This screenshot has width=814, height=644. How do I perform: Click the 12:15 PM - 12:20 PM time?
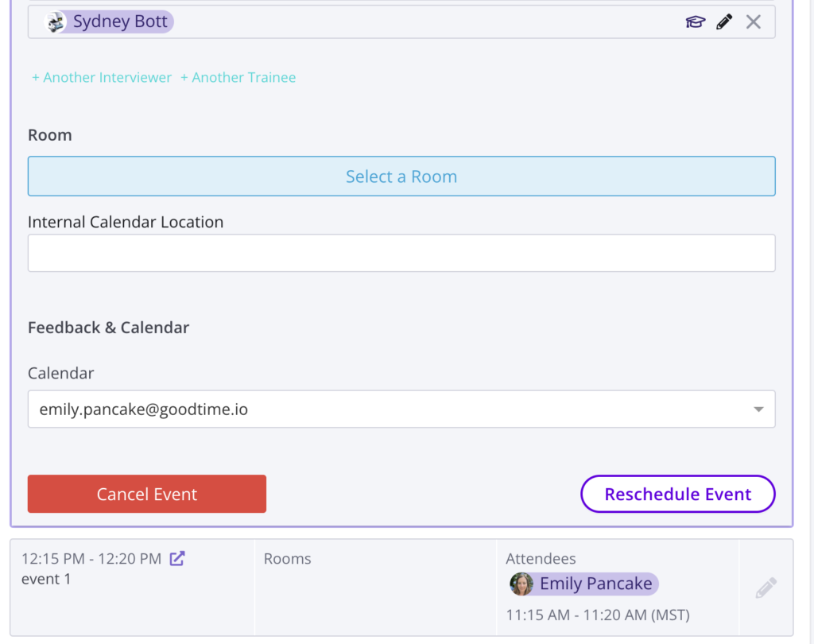coord(91,559)
